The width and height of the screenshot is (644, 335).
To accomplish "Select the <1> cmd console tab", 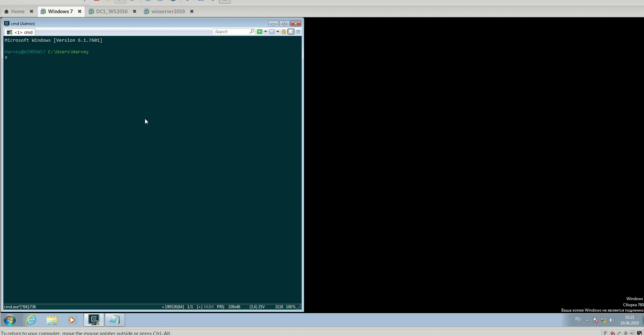I will tap(20, 32).
